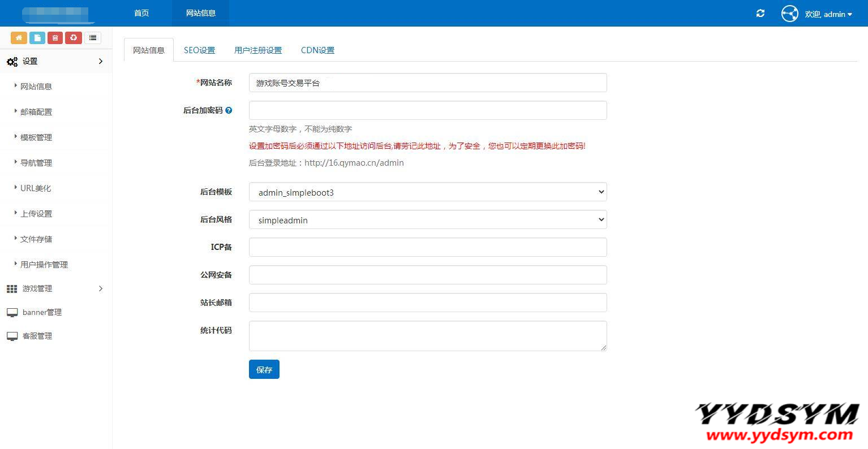The image size is (868, 449).
Task: Click the circular logo icon beside the welcome text
Action: (789, 13)
